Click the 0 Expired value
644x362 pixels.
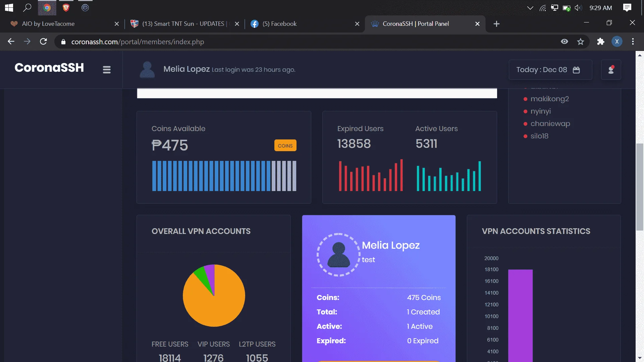point(423,341)
